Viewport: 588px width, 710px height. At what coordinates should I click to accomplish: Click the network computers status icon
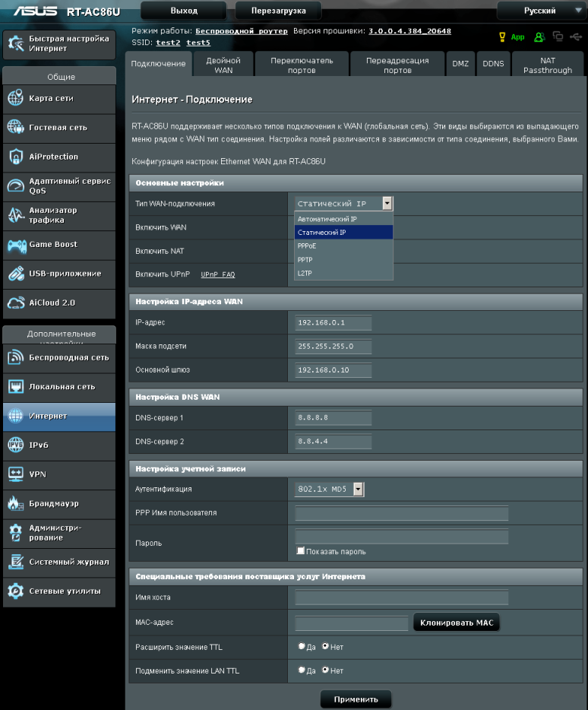pyautogui.click(x=558, y=36)
